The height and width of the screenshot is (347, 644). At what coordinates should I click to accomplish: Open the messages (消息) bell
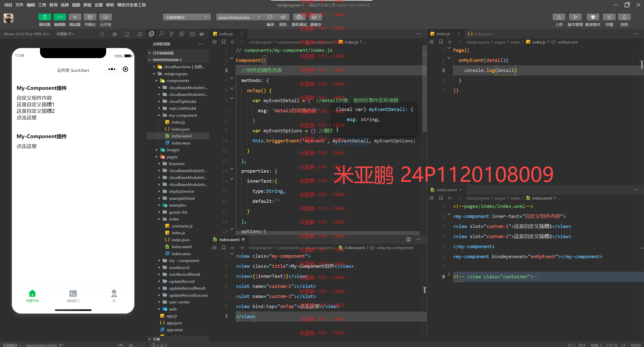624,17
